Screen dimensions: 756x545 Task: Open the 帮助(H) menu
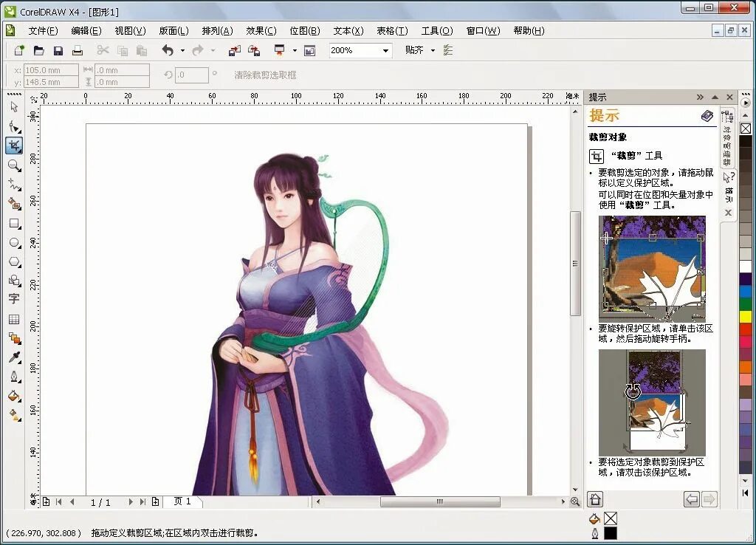click(529, 31)
